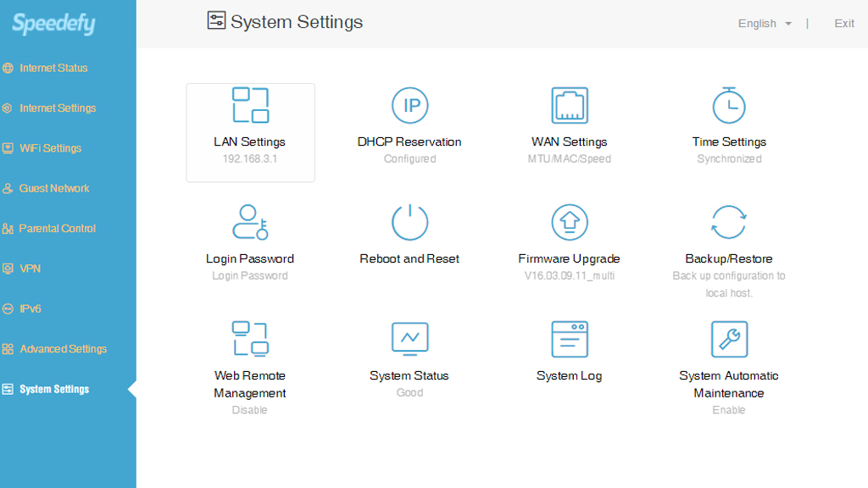The width and height of the screenshot is (868, 488).
Task: Expand the English language dropdown
Action: (765, 23)
